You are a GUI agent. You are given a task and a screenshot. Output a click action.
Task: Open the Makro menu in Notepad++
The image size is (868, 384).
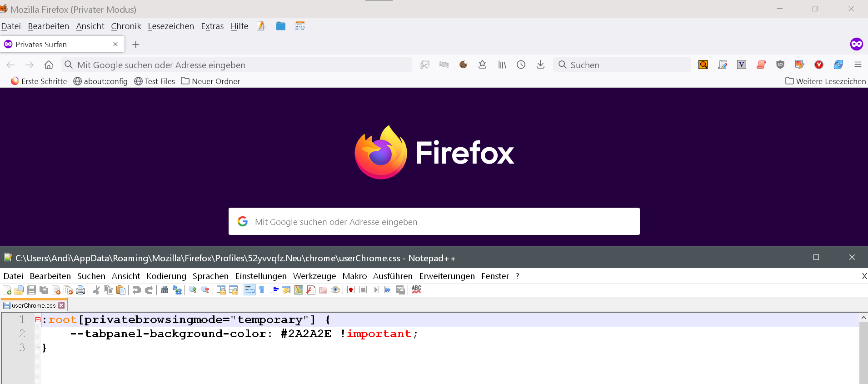(354, 276)
